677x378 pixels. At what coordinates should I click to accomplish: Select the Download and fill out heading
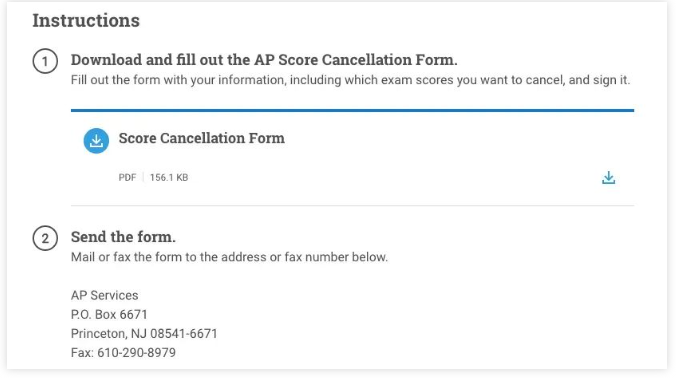click(x=264, y=60)
